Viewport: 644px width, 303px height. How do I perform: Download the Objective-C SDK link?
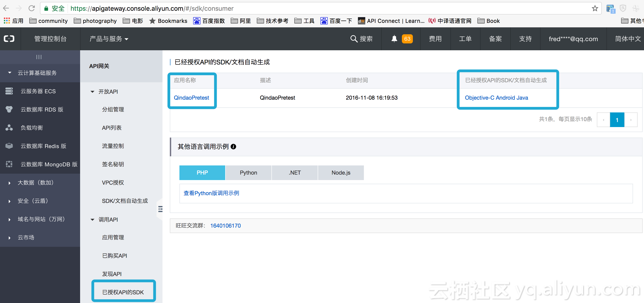pyautogui.click(x=479, y=98)
